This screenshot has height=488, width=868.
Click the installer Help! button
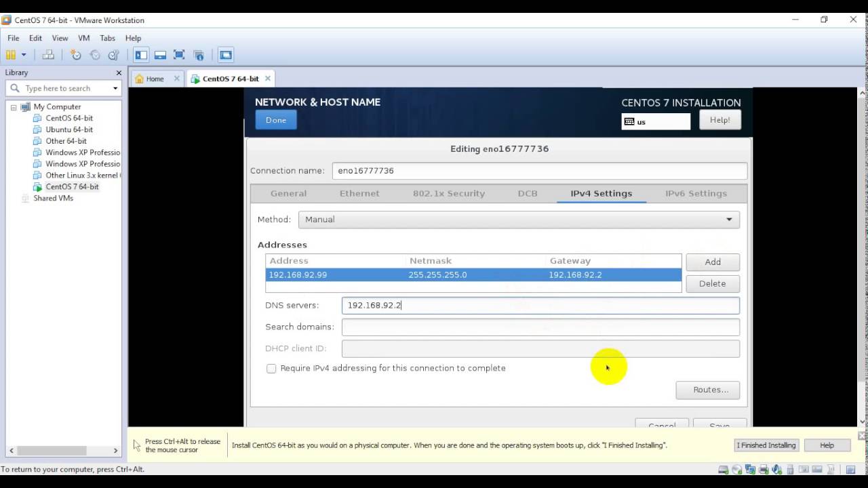719,120
